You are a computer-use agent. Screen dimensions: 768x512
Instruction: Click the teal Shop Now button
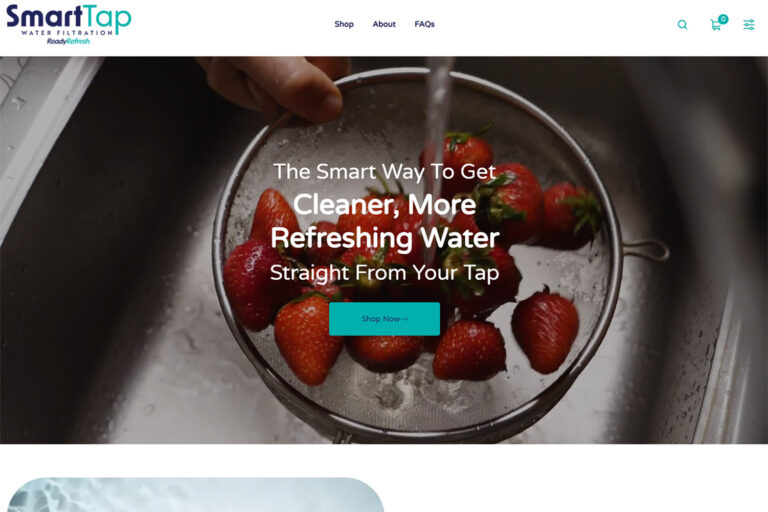pyautogui.click(x=384, y=319)
